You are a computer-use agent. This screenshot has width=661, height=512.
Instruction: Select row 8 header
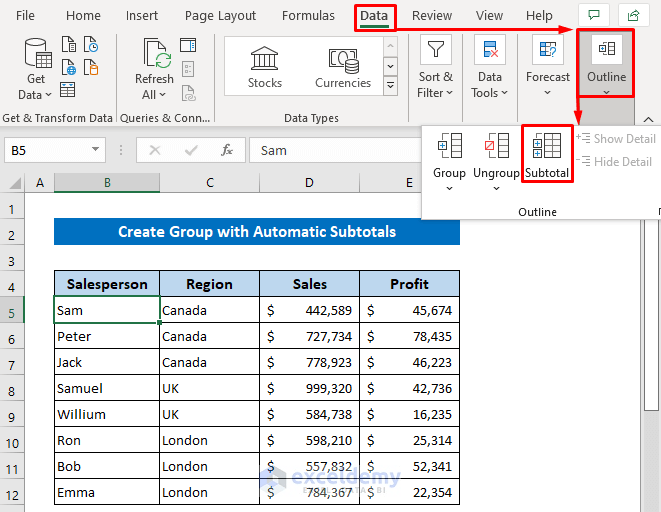(x=12, y=391)
